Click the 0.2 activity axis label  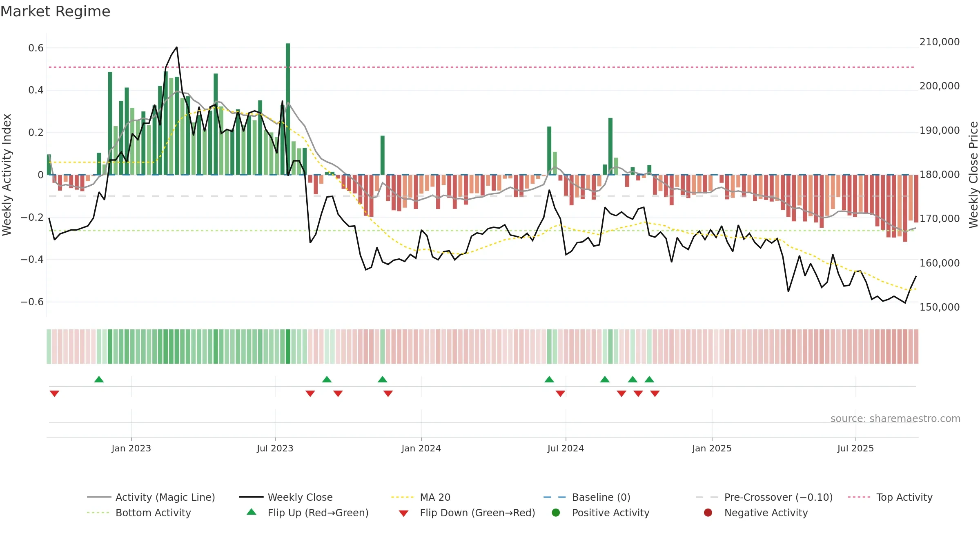pos(36,133)
